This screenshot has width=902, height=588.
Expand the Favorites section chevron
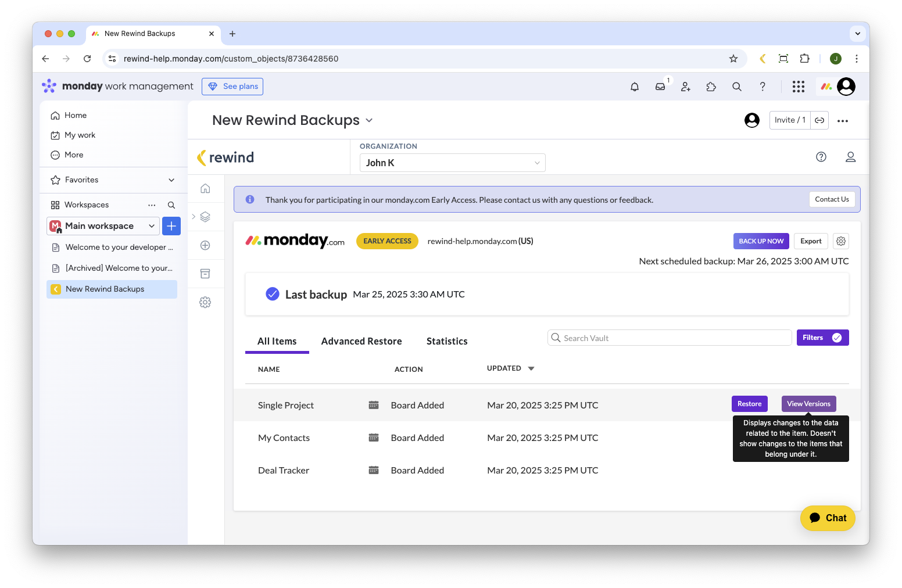tap(171, 180)
